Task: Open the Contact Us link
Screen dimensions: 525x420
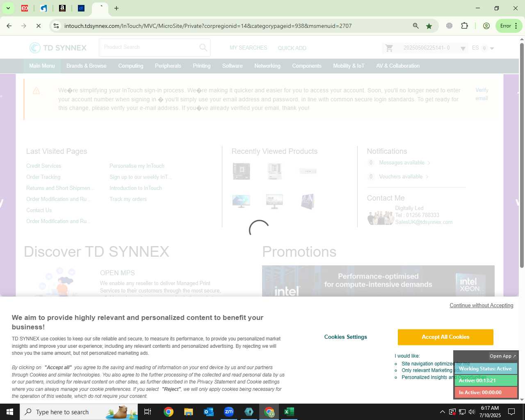Action: pos(39,210)
